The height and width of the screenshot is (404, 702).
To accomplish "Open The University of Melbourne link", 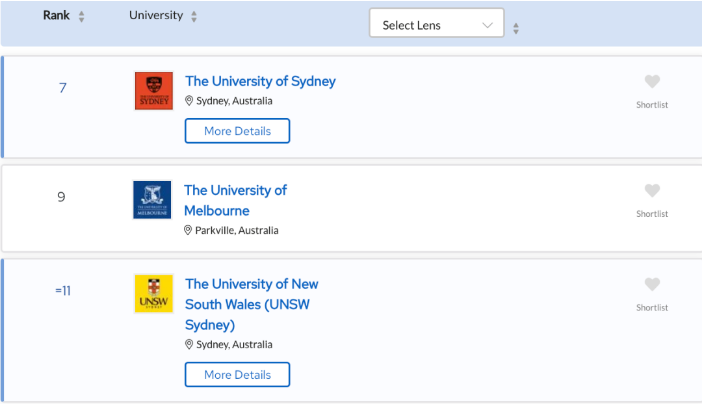I will [235, 200].
